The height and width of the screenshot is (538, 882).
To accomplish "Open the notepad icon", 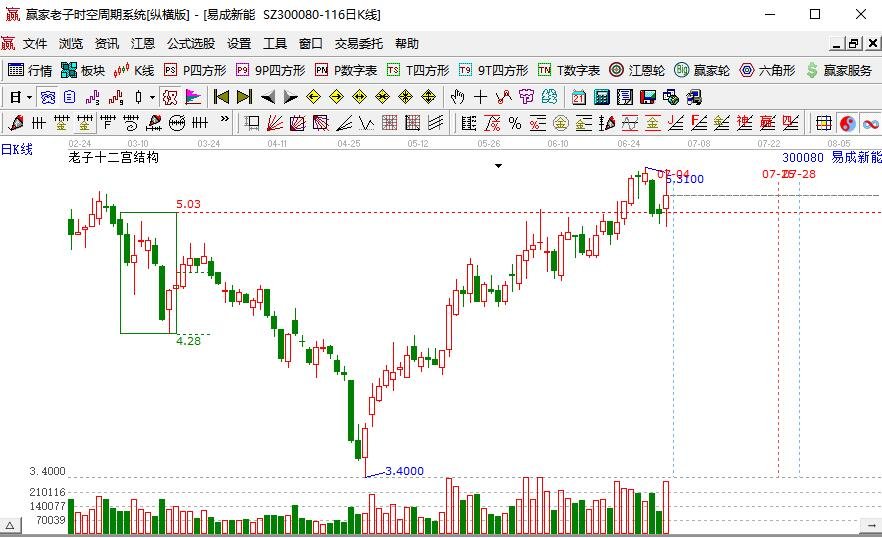I will tap(624, 97).
